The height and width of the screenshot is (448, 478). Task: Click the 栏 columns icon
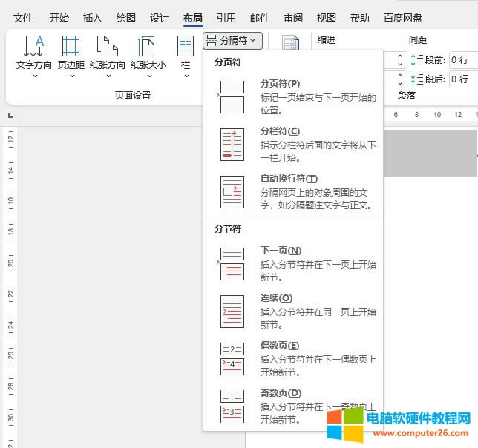[186, 46]
